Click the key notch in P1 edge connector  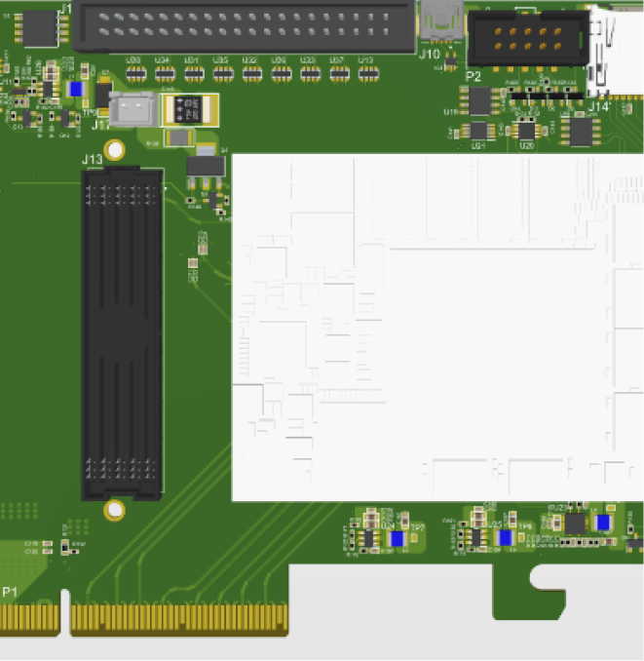[x=65, y=614]
